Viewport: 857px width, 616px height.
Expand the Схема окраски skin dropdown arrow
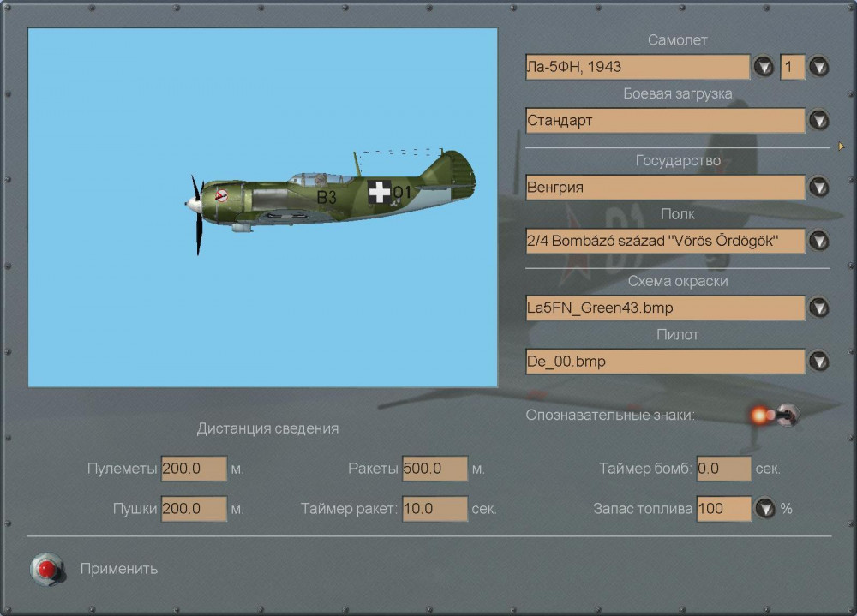819,308
